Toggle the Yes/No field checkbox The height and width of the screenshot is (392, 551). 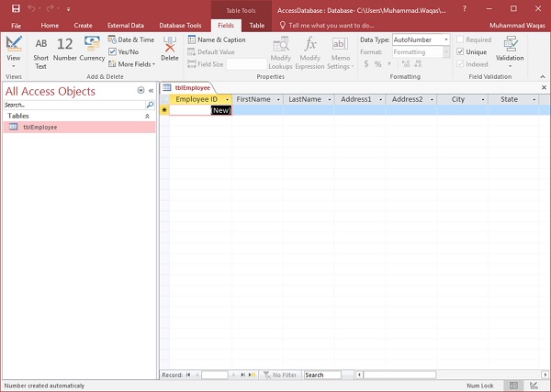point(112,52)
